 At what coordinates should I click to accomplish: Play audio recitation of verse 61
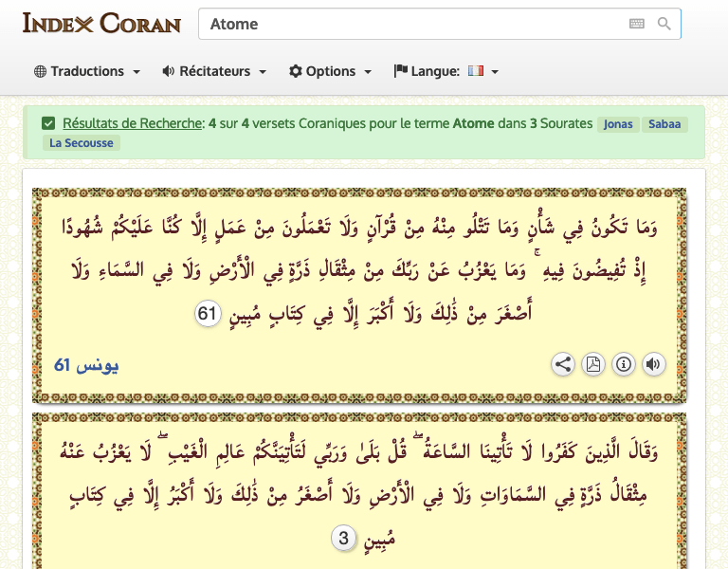[653, 364]
